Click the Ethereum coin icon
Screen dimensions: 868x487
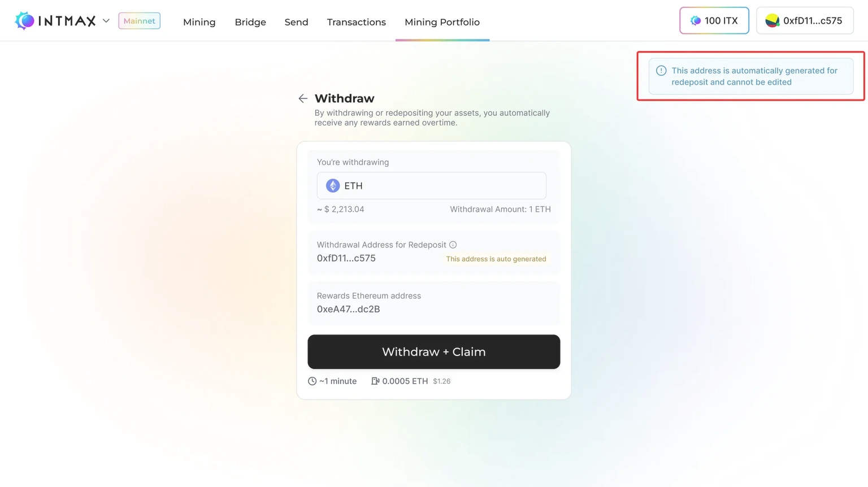[333, 186]
